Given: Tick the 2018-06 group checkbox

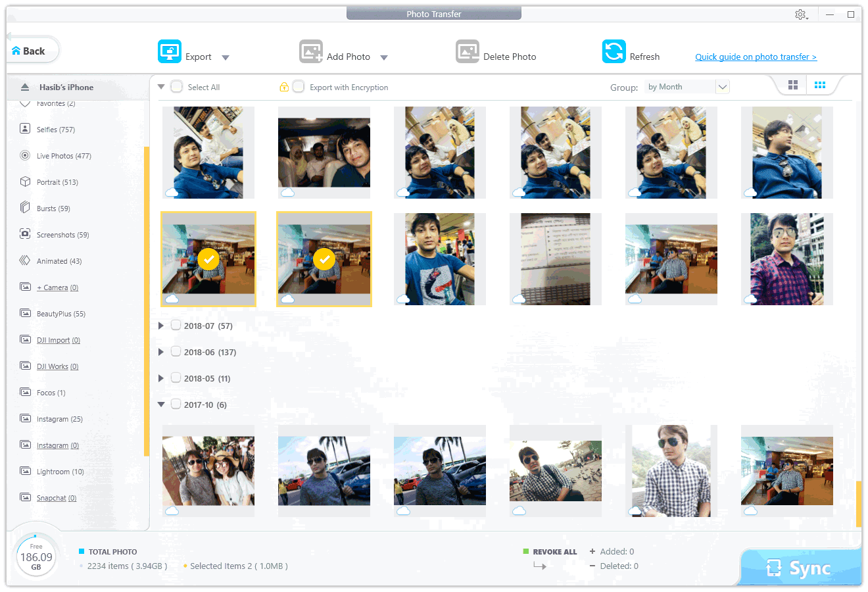Looking at the screenshot, I should click(x=176, y=352).
